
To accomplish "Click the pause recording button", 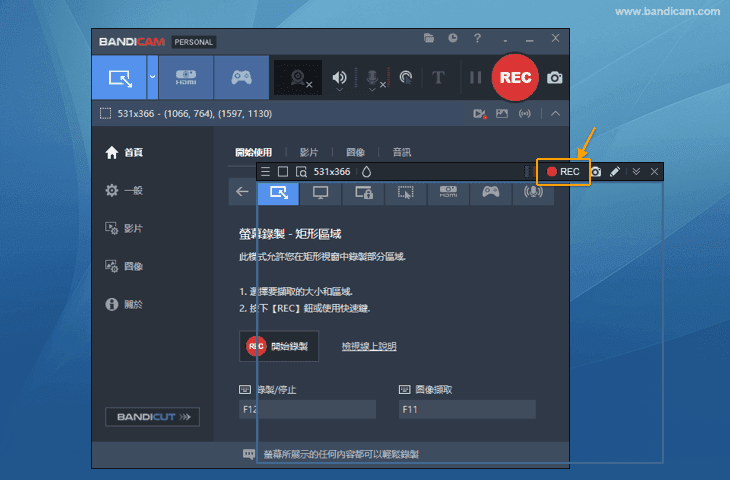I will (475, 77).
